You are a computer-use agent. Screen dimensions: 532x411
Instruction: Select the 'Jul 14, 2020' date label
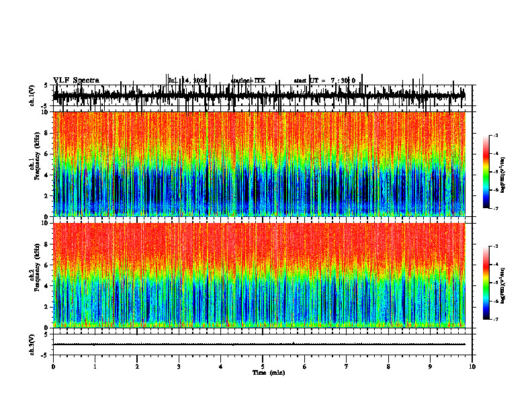coord(187,81)
